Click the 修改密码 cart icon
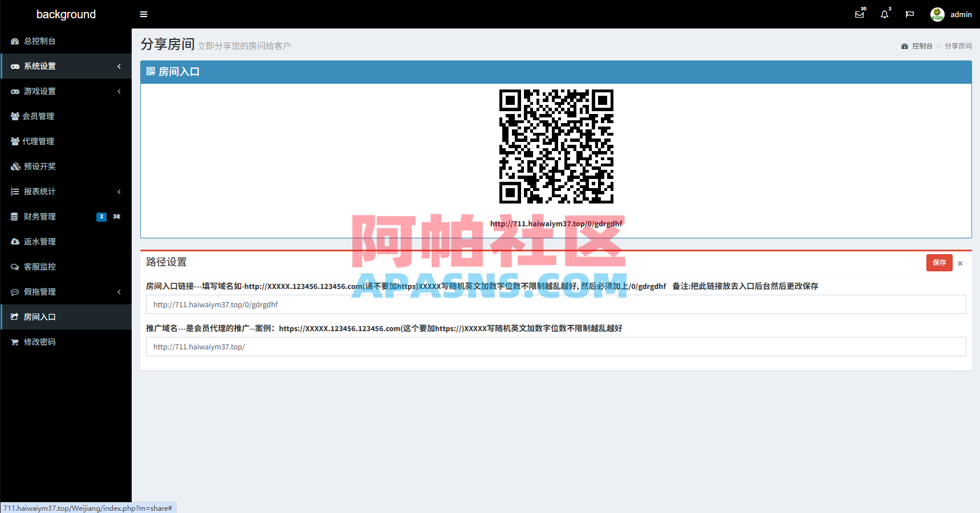This screenshot has width=980, height=513. pyautogui.click(x=15, y=342)
